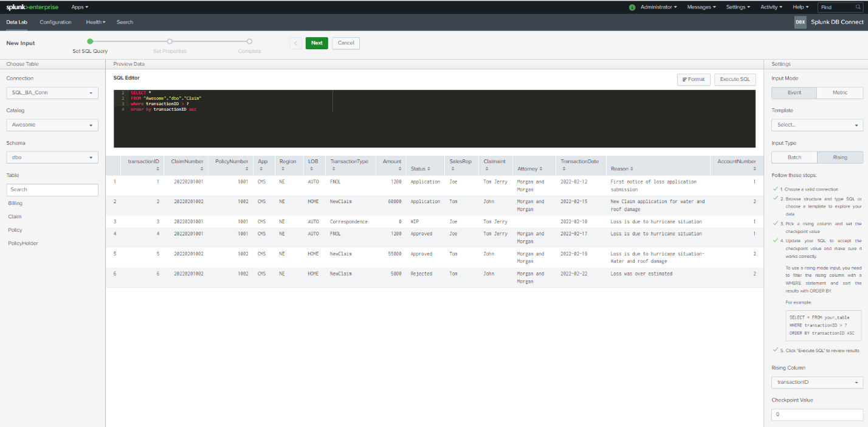868x427 pixels.
Task: Click the amount 55000 cell
Action: pyautogui.click(x=393, y=254)
